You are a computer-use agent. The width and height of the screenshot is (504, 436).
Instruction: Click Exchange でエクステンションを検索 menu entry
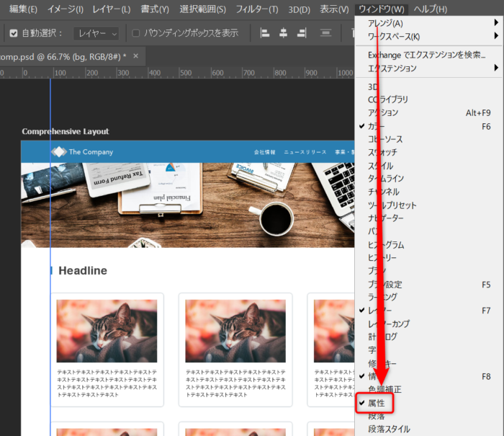click(426, 55)
